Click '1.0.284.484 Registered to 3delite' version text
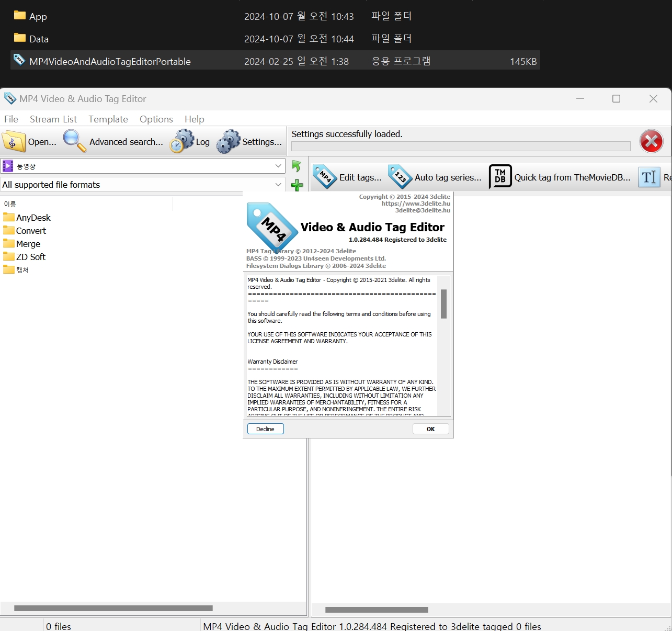The image size is (672, 631). [x=397, y=240]
